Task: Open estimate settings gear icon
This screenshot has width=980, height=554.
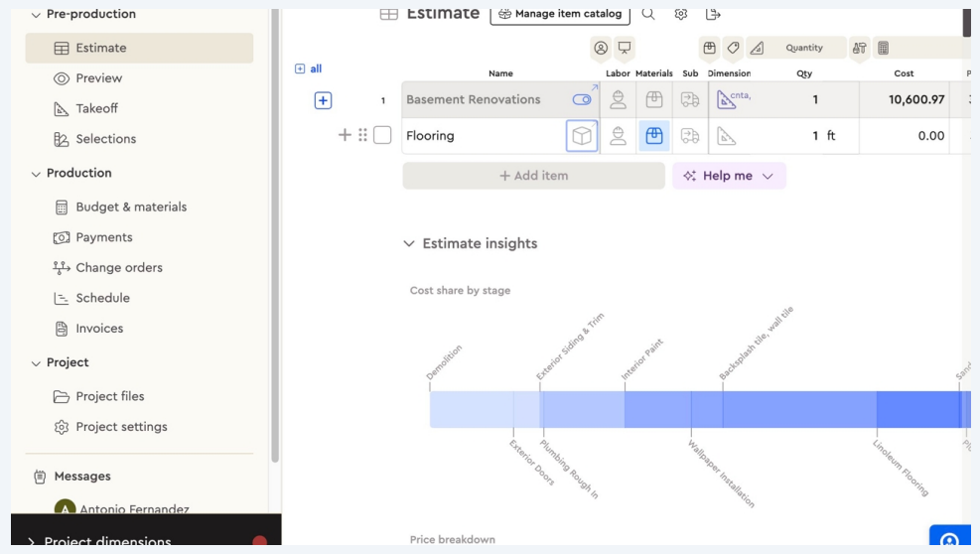Action: [681, 14]
